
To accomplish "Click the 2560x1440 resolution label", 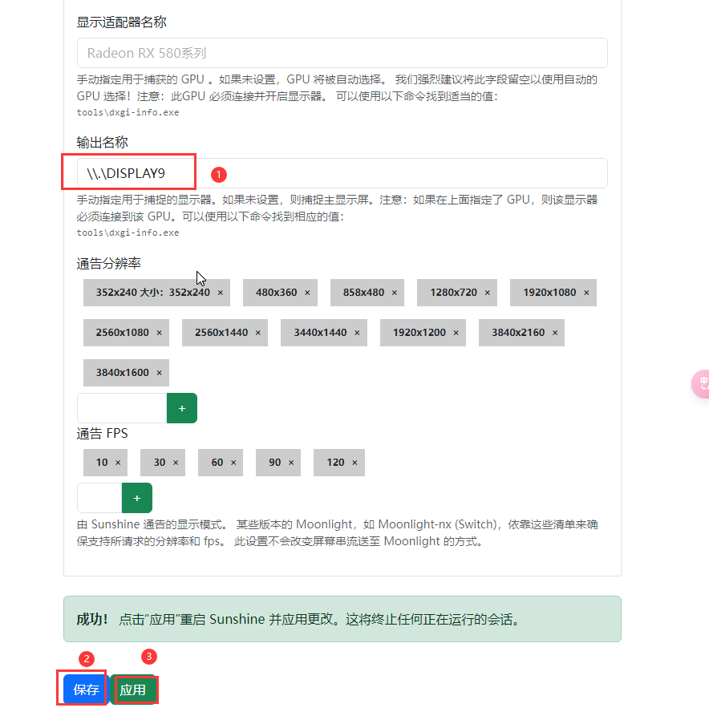I will tap(221, 333).
